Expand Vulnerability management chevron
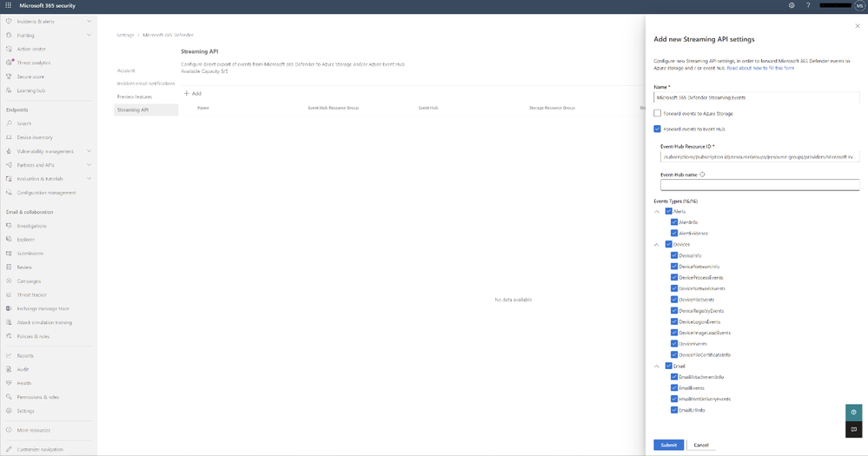 (x=89, y=151)
